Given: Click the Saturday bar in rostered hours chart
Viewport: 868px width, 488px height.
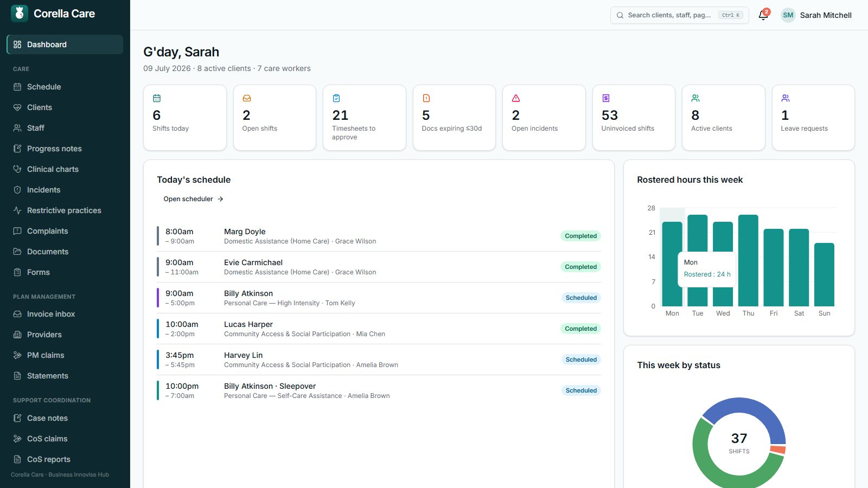Looking at the screenshot, I should coord(799,268).
